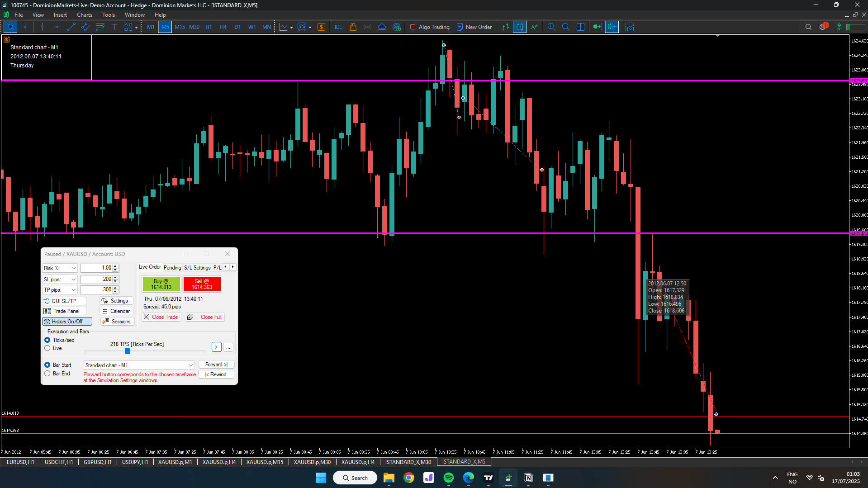Expand the objects shapes tool dropdown arrow
Viewport: 868px width, 488px height.
pos(136,27)
